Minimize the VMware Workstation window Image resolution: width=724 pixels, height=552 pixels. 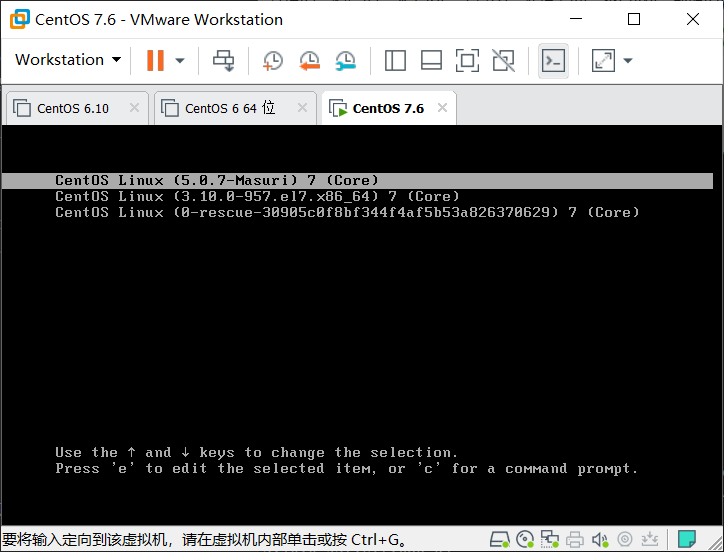[576, 19]
